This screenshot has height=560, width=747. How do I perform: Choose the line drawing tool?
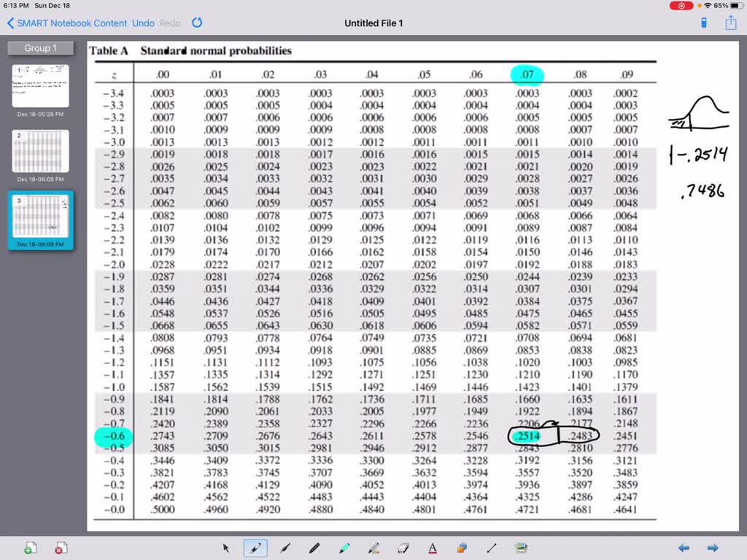(x=492, y=548)
